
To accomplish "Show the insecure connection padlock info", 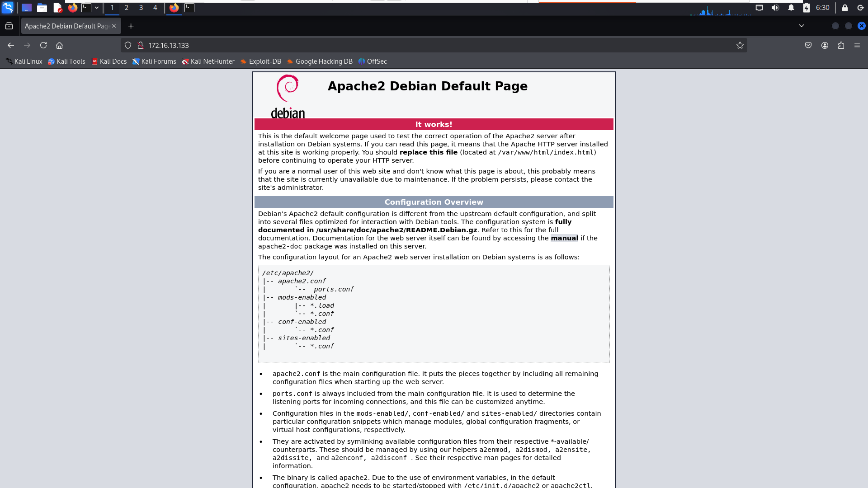I will (x=141, y=45).
